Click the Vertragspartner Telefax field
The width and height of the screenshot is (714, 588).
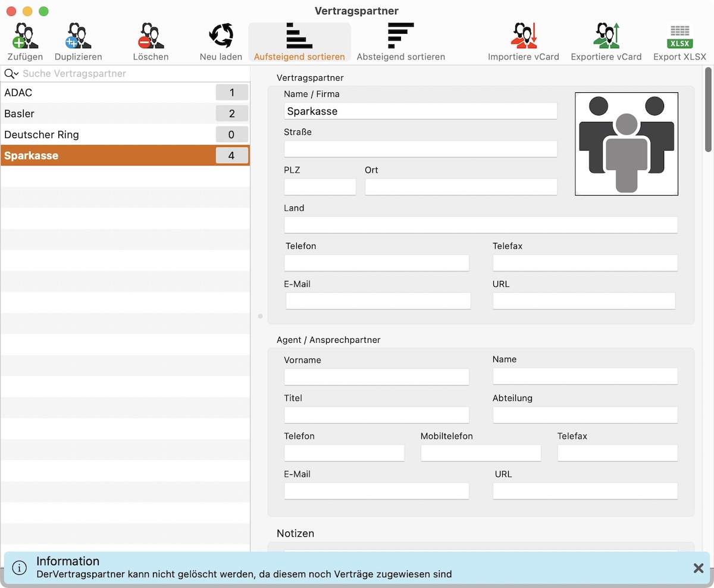pyautogui.click(x=585, y=263)
